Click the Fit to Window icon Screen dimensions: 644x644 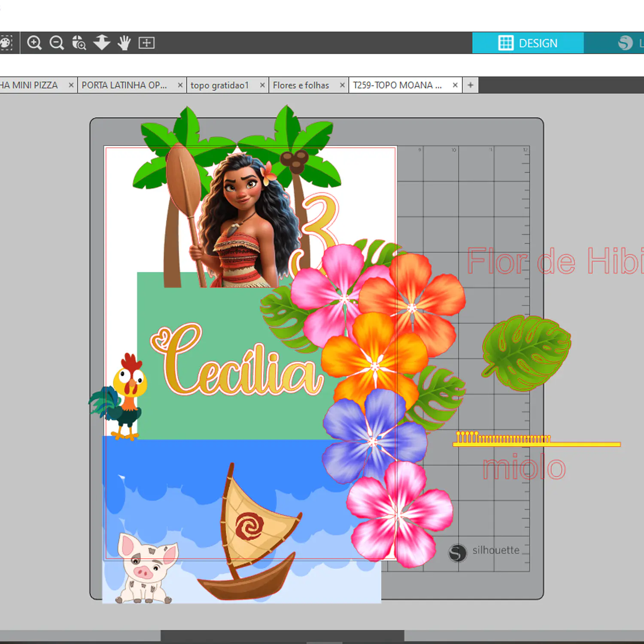tap(146, 43)
